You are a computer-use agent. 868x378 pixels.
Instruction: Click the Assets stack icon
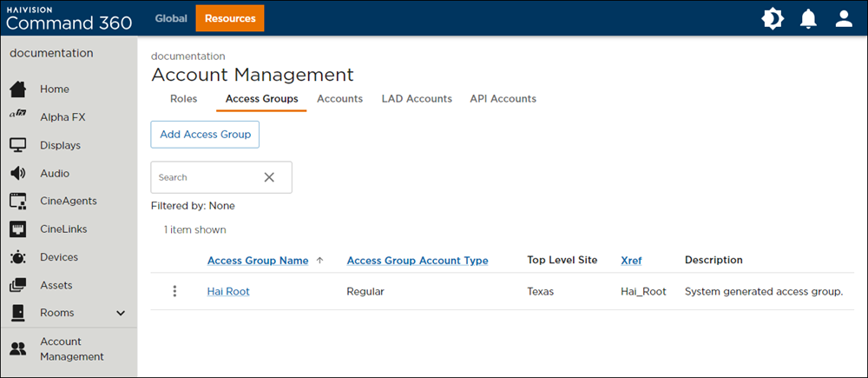coord(17,285)
